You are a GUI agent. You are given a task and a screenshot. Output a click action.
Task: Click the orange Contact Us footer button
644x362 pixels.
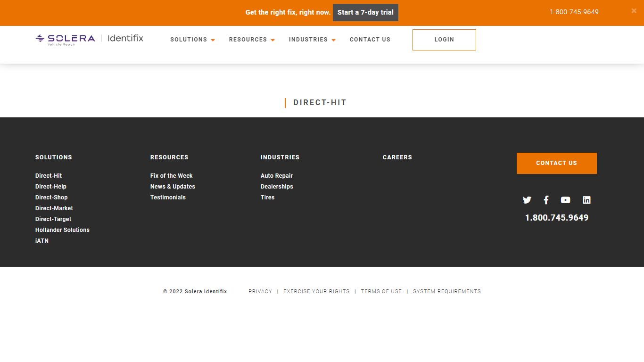557,163
